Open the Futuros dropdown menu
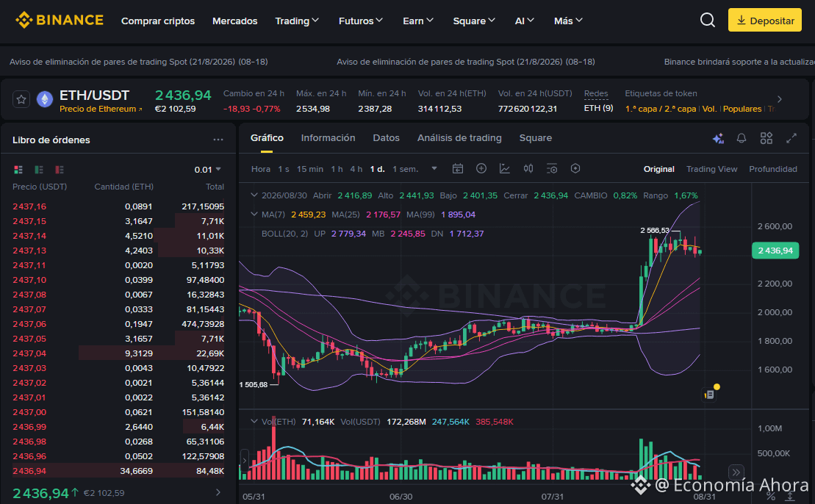The image size is (815, 504). (x=361, y=21)
